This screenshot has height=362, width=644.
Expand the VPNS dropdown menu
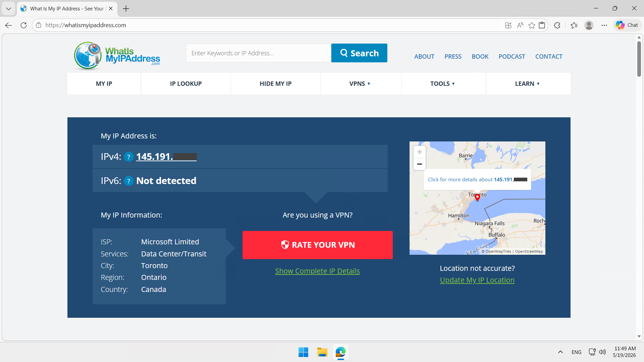click(361, 84)
